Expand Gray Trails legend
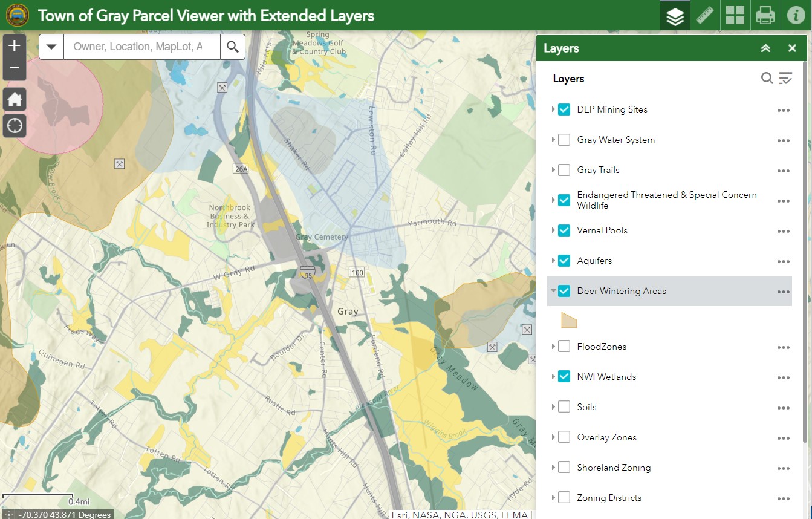 point(553,170)
